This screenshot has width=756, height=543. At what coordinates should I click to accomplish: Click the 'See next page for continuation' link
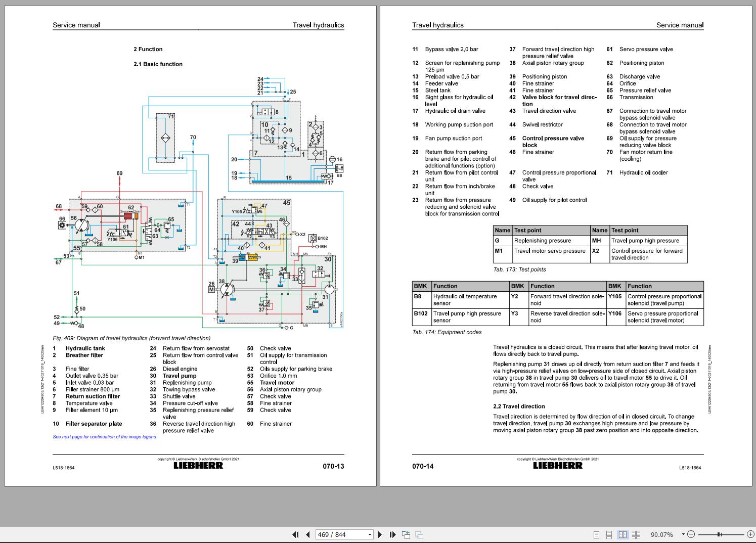point(105,437)
